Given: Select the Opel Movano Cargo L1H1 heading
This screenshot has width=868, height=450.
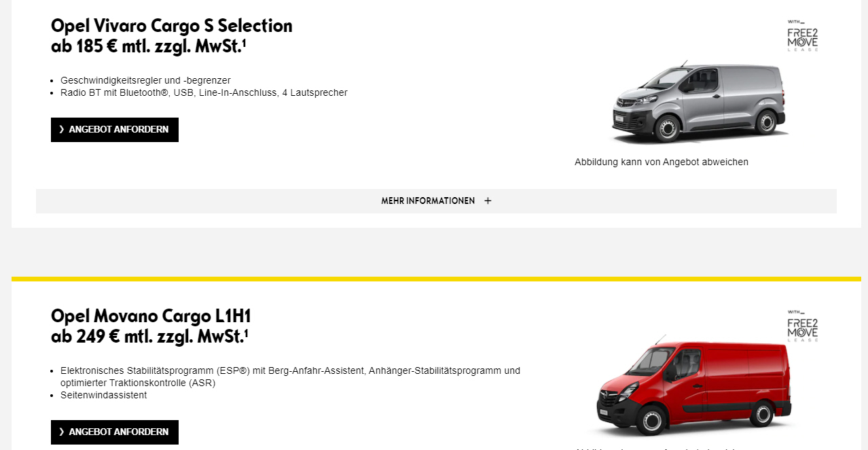Looking at the screenshot, I should [151, 316].
